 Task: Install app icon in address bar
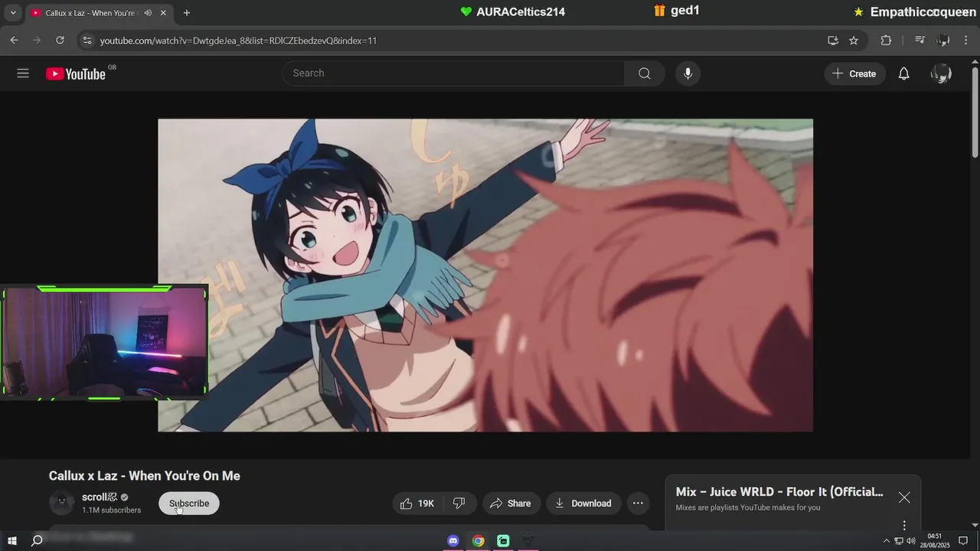[x=833, y=40]
